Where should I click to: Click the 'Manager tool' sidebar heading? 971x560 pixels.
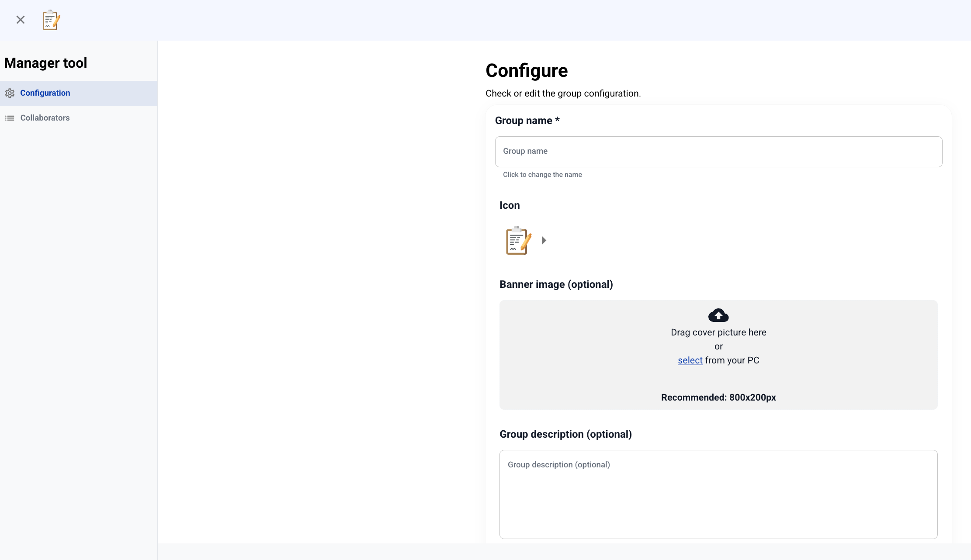pos(45,63)
